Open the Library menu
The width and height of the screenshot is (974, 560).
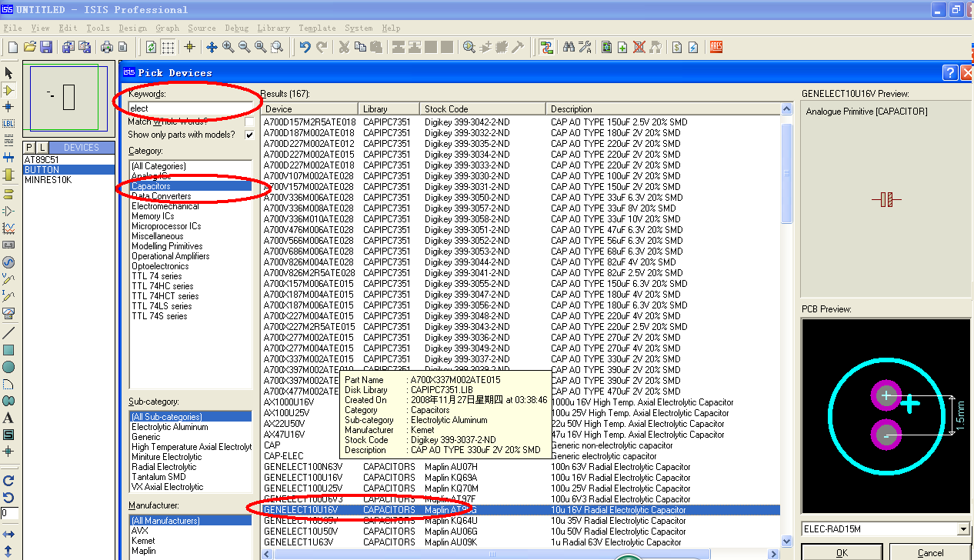[273, 28]
